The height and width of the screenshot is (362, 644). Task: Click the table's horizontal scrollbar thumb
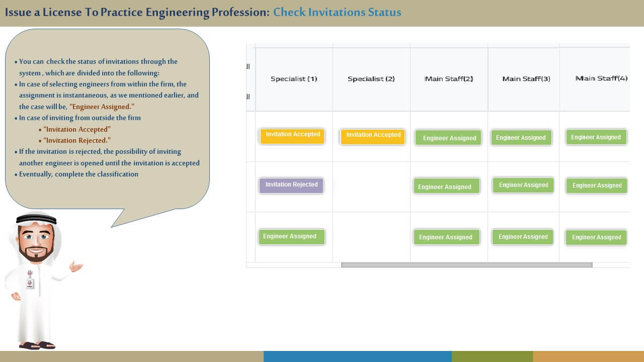[466, 265]
